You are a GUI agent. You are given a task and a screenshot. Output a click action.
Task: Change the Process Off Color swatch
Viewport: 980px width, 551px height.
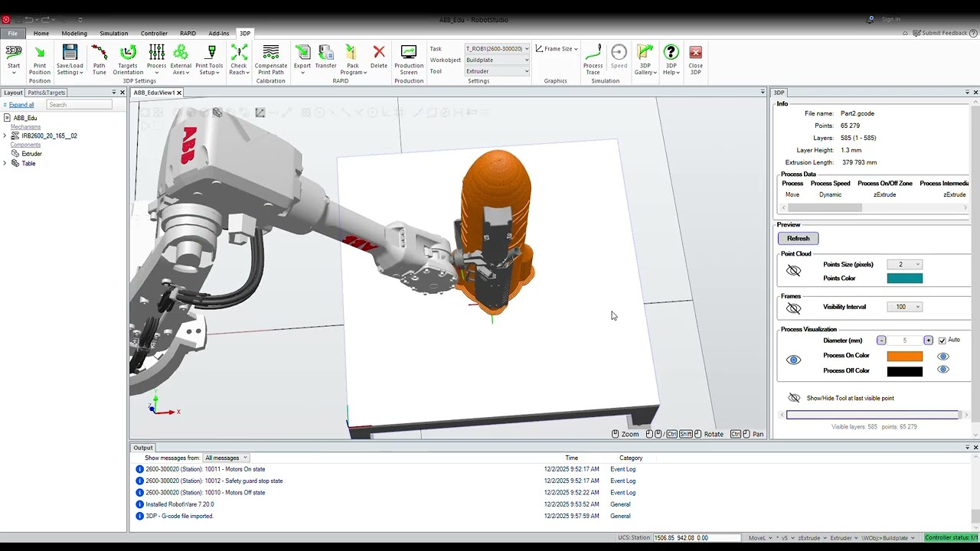(905, 371)
